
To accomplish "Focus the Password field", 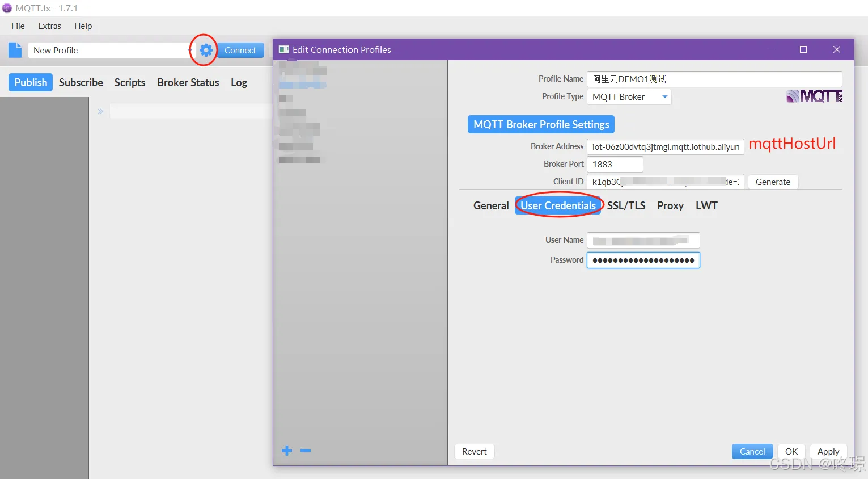I will pyautogui.click(x=643, y=260).
